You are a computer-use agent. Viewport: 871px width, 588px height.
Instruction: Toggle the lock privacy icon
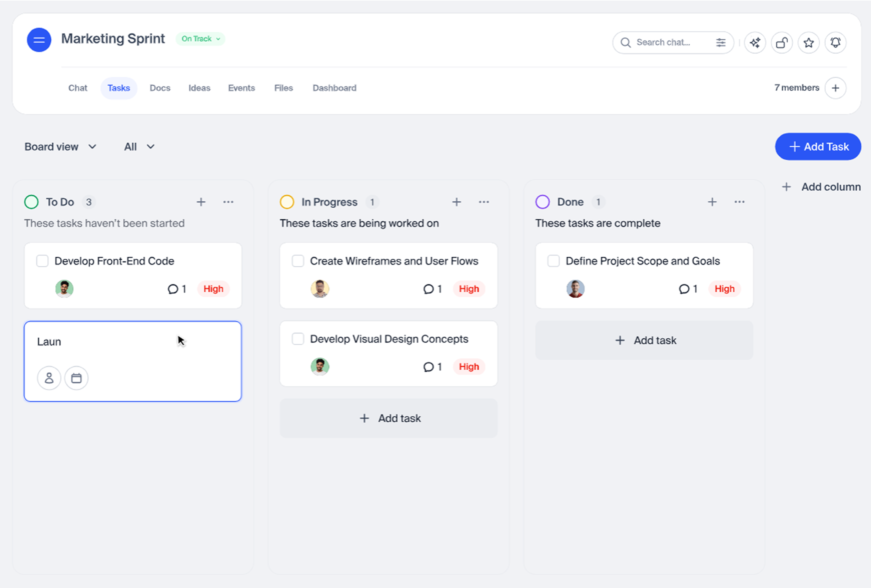(781, 43)
